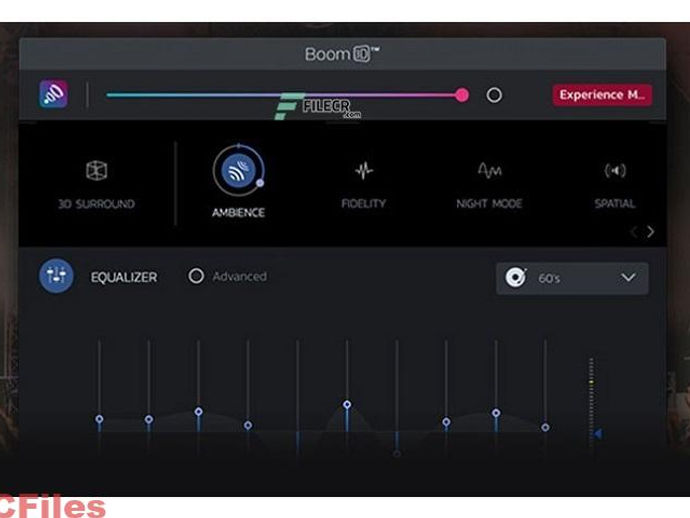Click the seventh equalizer band handle at bottom
This screenshot has width=690, height=518.
pyautogui.click(x=396, y=453)
